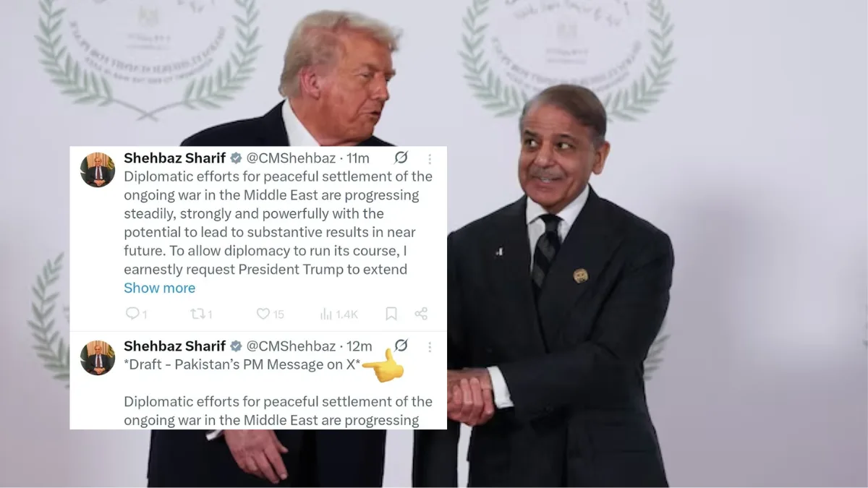The image size is (868, 488).
Task: Click the 12m timestamp
Action: click(x=359, y=346)
